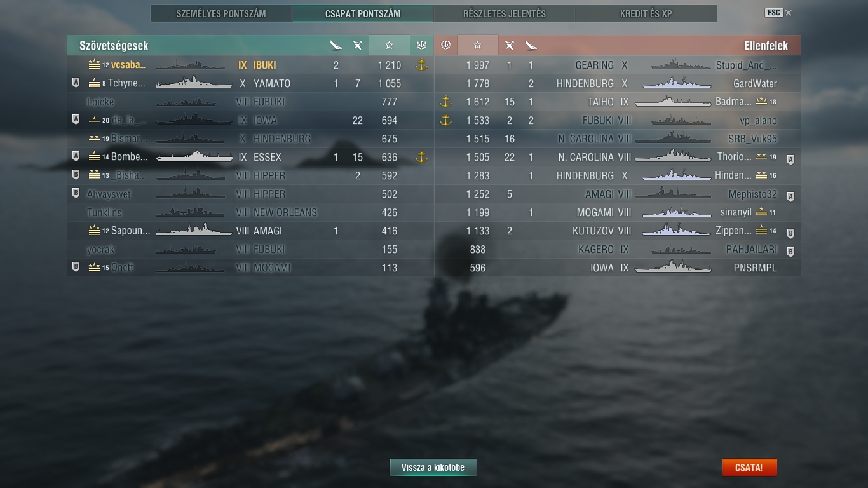Click division A badge next to Tchyne YAMATO
Image resolution: width=868 pixels, height=488 pixels.
[76, 83]
